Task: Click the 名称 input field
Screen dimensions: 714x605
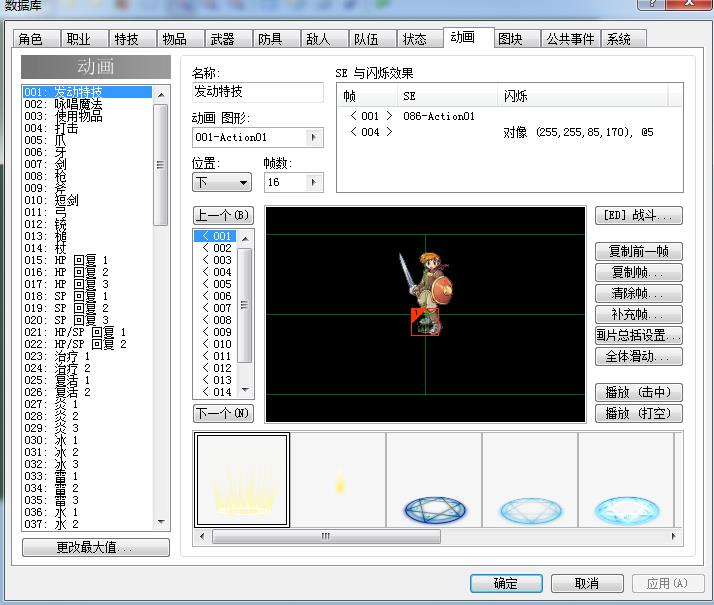Action: point(258,92)
